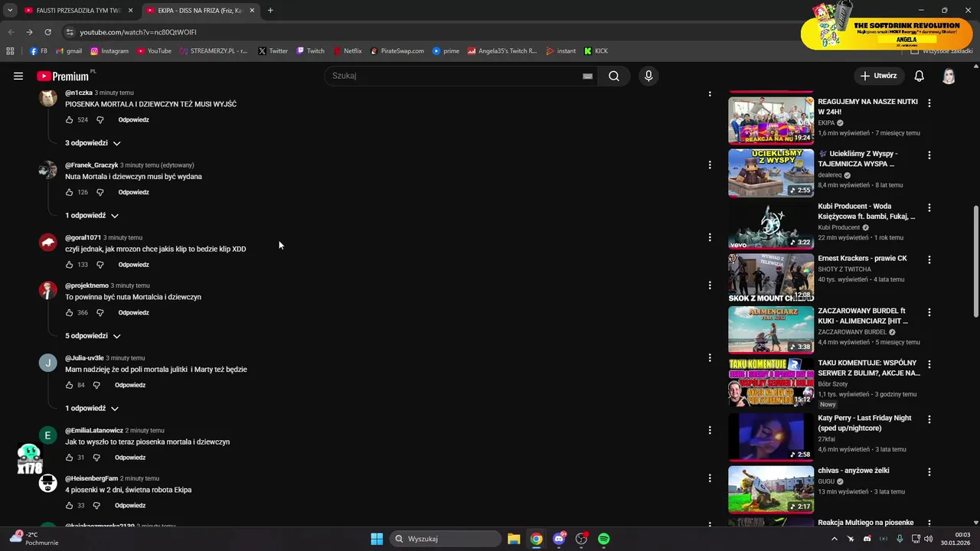Image resolution: width=980 pixels, height=551 pixels.
Task: Open TAKU KOMENTUJE video title
Action: click(869, 368)
